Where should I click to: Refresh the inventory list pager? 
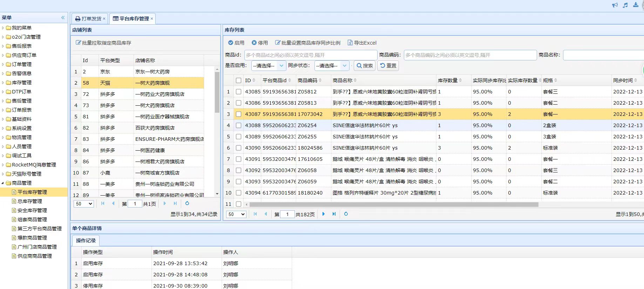[346, 214]
